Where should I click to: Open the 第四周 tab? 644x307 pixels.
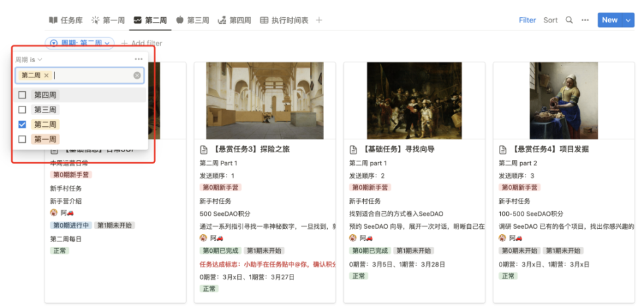[235, 20]
